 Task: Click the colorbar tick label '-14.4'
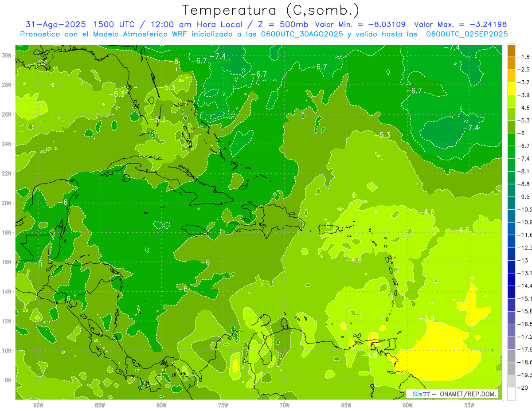coord(524,286)
